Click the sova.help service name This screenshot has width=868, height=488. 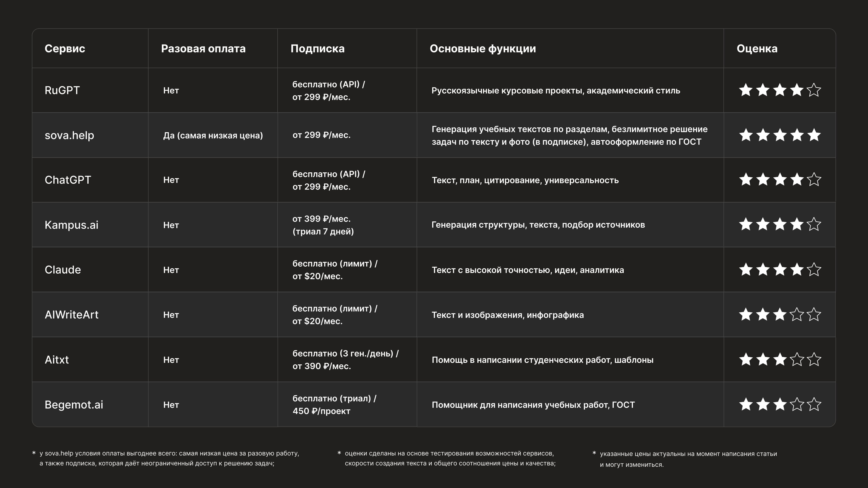(x=69, y=135)
